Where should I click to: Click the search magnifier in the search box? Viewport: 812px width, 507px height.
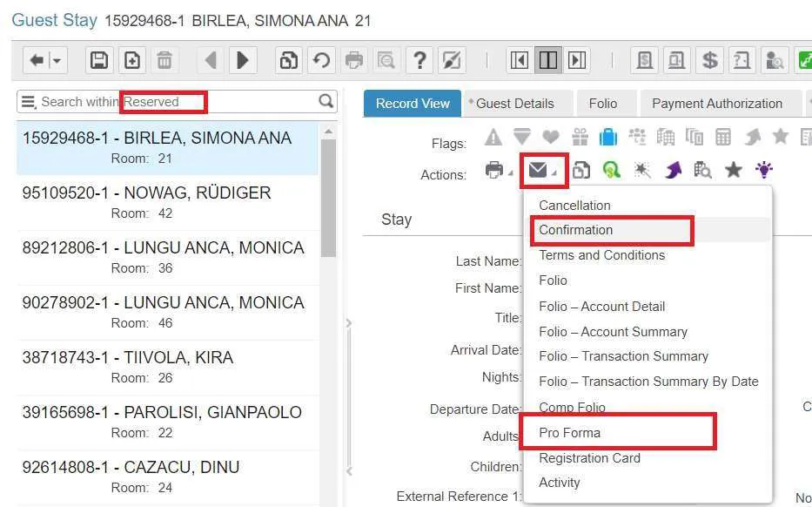(x=325, y=101)
